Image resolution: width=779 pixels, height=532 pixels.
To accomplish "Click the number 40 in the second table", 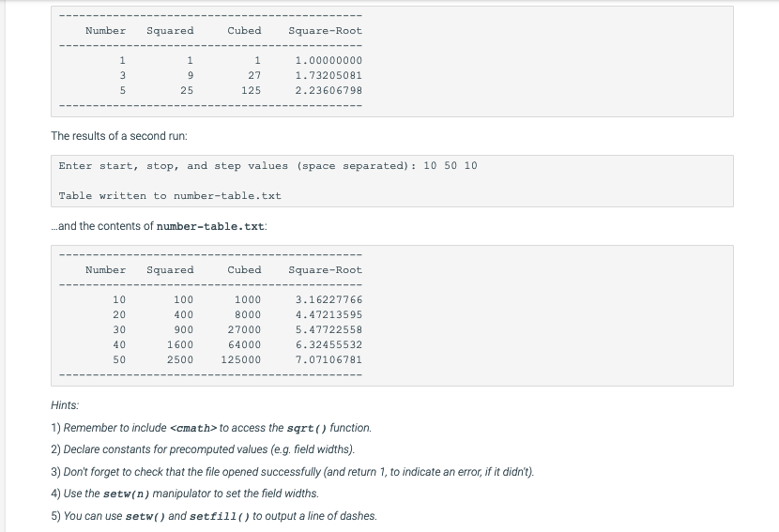I will click(x=119, y=344).
